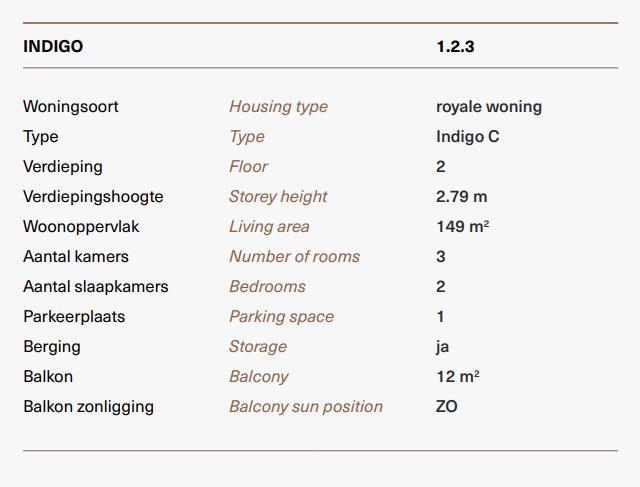This screenshot has height=487, width=640.
Task: Click the 2.79 m value
Action: coord(462,197)
